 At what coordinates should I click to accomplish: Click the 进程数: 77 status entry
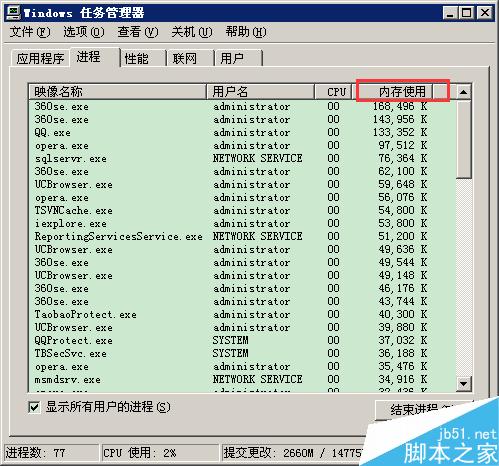(x=52, y=453)
